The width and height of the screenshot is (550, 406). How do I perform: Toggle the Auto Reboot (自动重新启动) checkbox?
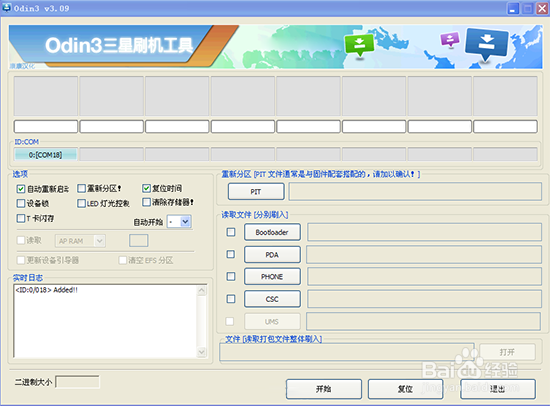[x=21, y=189]
